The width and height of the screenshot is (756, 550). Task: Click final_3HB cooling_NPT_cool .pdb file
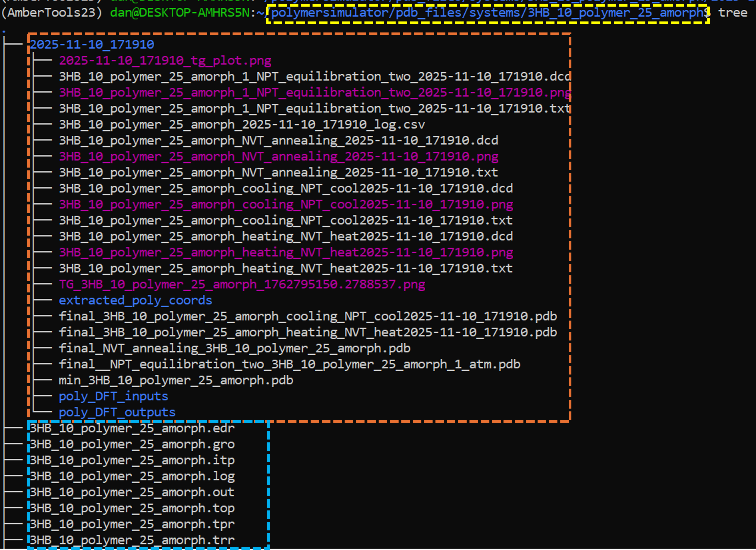coord(308,316)
